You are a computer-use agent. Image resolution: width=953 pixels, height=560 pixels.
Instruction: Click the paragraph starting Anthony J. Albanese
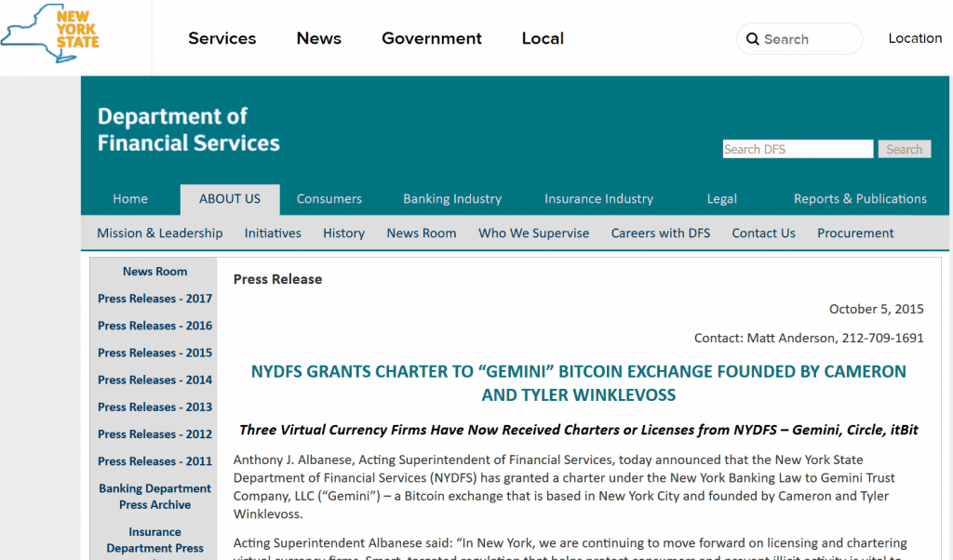(x=564, y=487)
